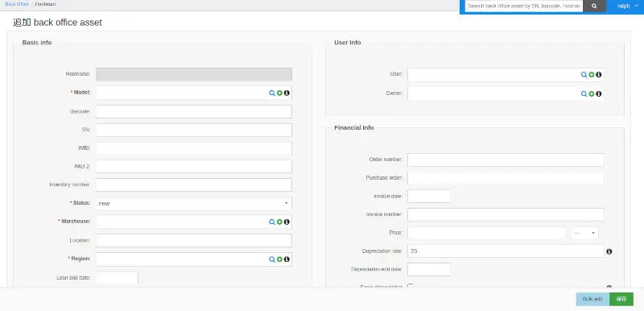The image size is (644, 311).
Task: Click the Depreciation rate field with 25
Action: tap(506, 251)
